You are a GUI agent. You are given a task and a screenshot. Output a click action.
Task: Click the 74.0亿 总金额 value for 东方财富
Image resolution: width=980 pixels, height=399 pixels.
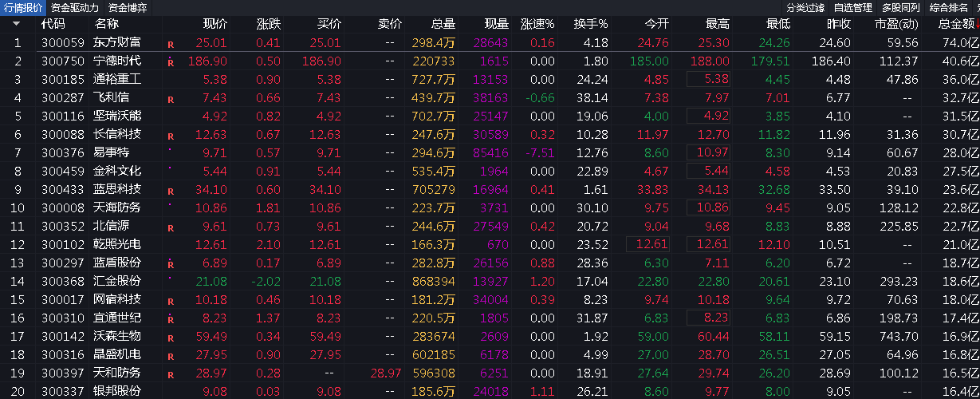[959, 42]
